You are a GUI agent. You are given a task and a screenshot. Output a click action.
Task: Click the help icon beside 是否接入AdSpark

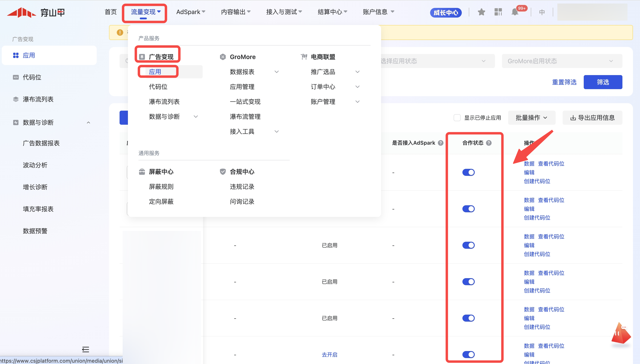[x=441, y=143]
